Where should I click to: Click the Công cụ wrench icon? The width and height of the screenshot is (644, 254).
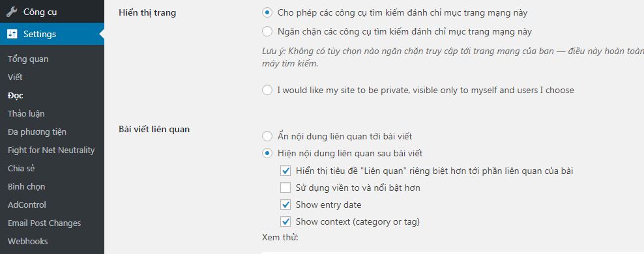coord(12,12)
